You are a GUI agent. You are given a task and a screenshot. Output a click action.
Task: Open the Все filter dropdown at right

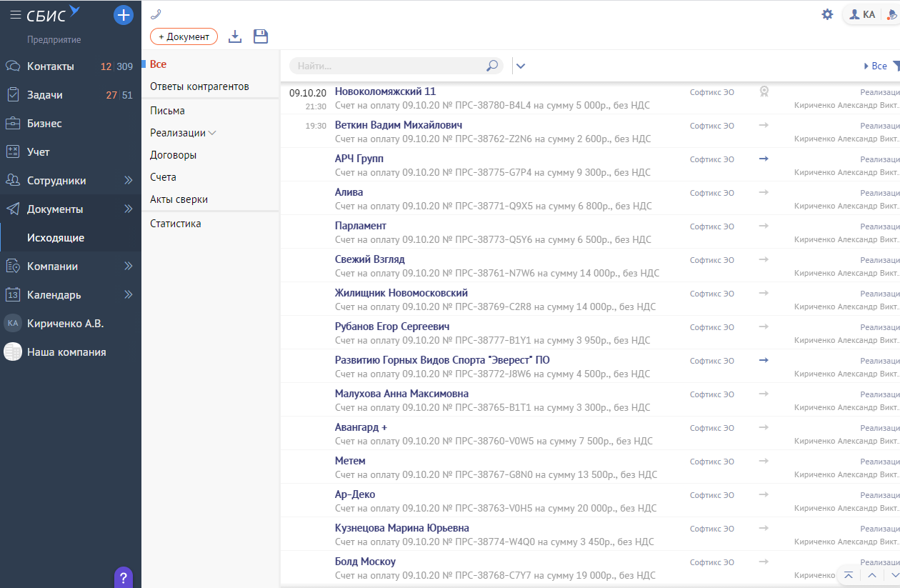point(876,66)
